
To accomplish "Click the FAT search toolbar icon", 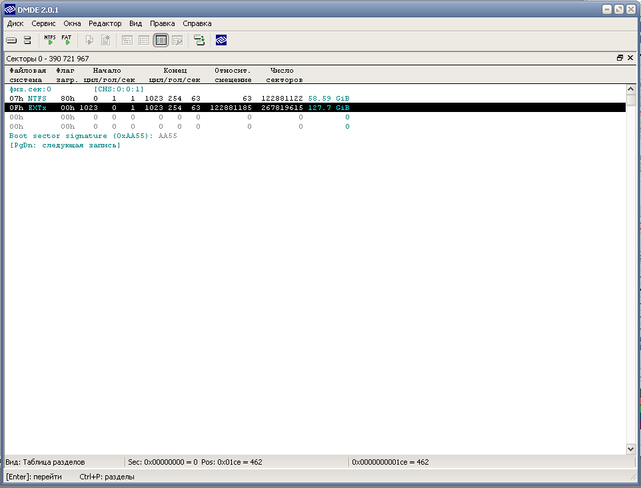I will coord(66,40).
